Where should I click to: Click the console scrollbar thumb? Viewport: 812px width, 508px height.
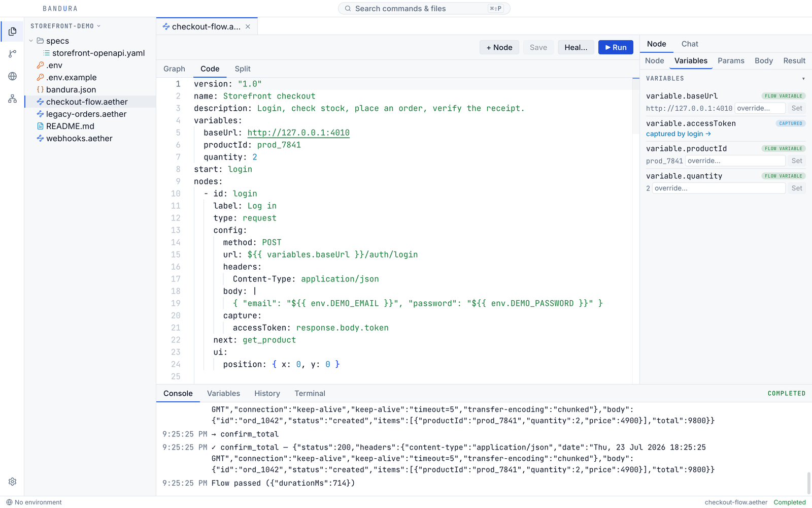pyautogui.click(x=808, y=483)
